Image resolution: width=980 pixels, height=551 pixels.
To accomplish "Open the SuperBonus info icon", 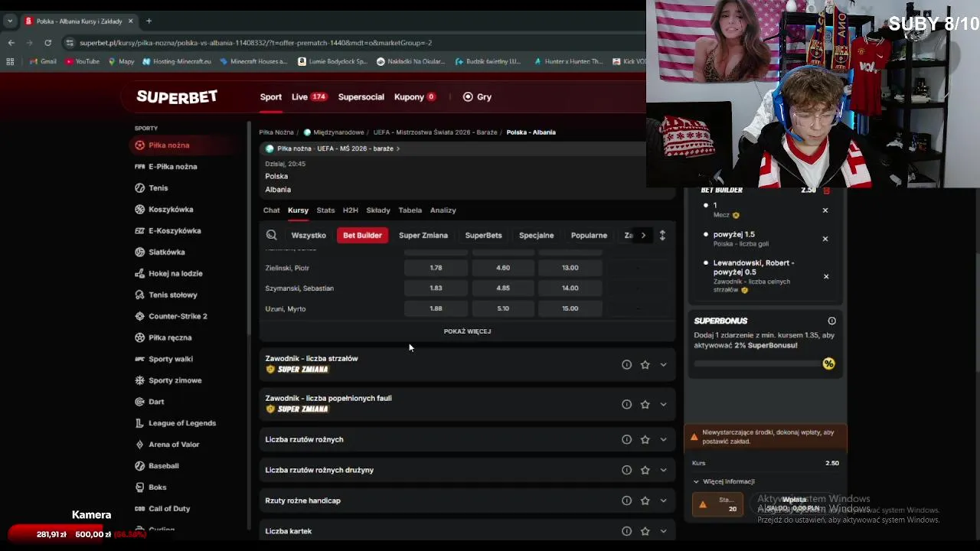I will 831,321.
